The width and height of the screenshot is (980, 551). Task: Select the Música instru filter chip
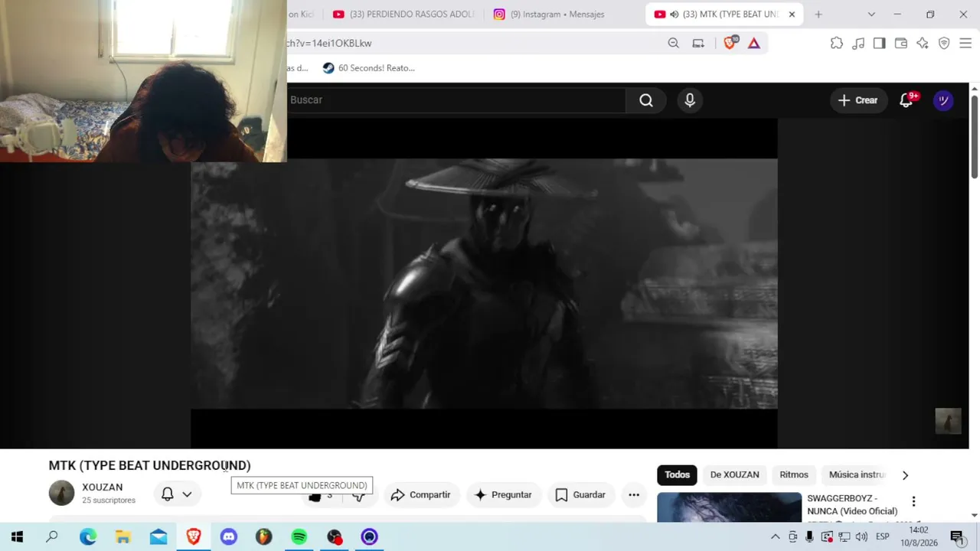[x=856, y=475]
